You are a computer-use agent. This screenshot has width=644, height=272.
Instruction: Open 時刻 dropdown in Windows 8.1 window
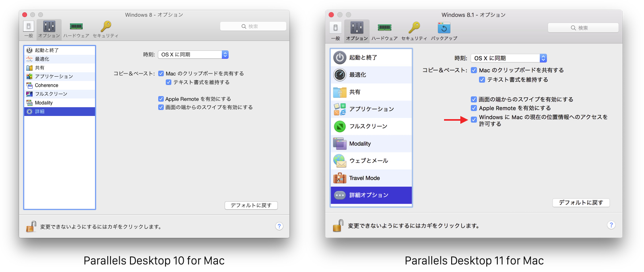click(509, 58)
